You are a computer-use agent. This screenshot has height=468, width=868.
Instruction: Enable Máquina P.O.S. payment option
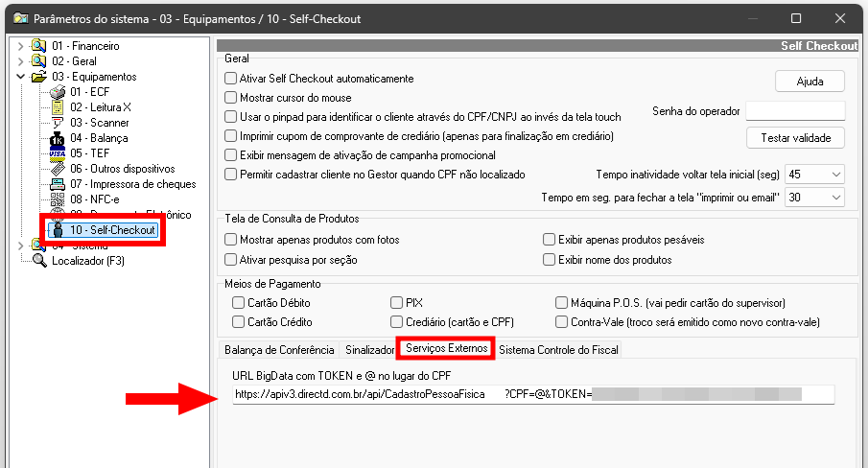tap(562, 303)
